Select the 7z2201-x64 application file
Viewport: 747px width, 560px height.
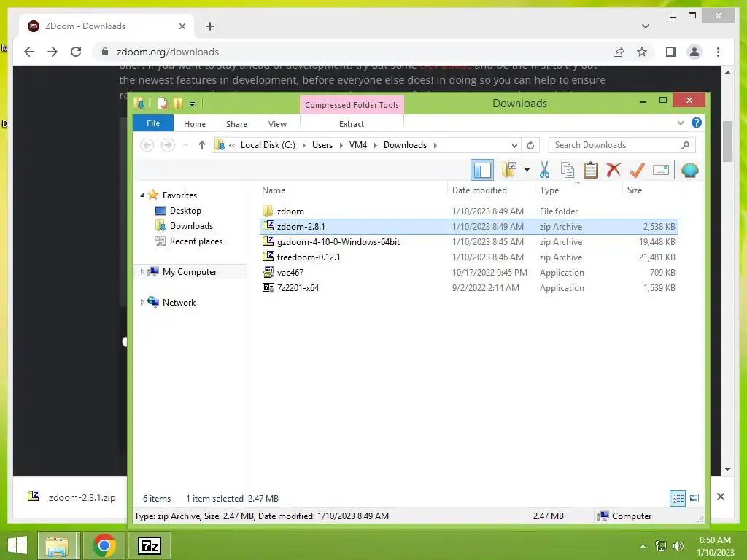(469, 287)
